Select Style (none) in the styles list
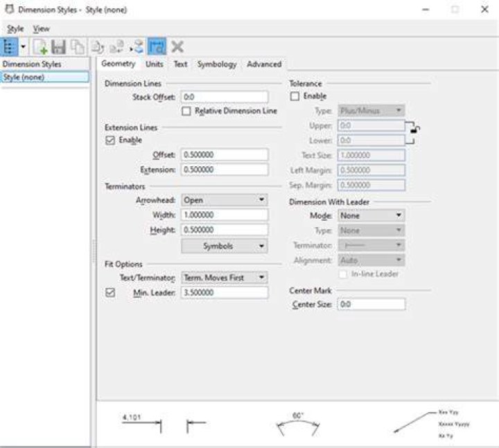Viewport: 499px width, 448px height. click(x=44, y=77)
